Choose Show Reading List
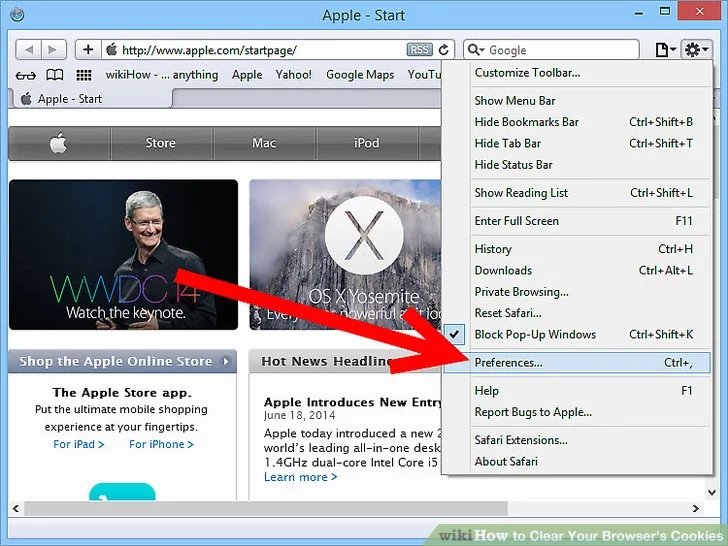Screen dimensions: 728x546 point(577,193)
